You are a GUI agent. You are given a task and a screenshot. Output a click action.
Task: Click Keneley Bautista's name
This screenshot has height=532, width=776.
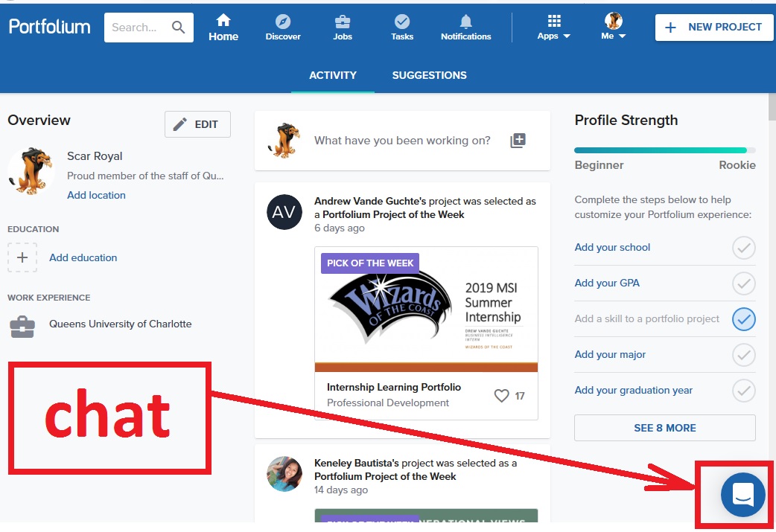click(x=356, y=464)
